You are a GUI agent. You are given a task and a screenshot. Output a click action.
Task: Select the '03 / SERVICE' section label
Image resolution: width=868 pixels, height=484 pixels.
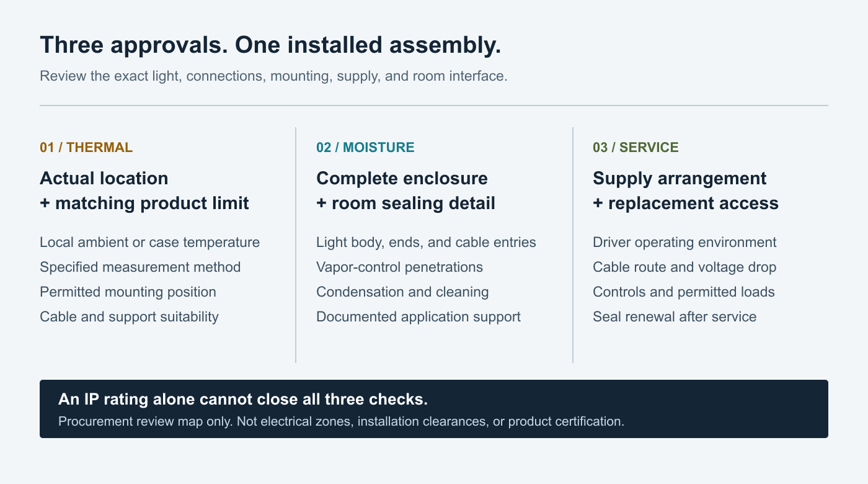click(x=635, y=148)
